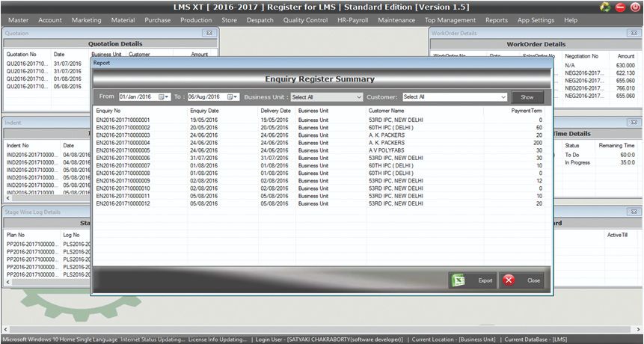Screen dimensions: 644x344
Task: Select enquiry row EN2016-201710000002
Action: click(x=321, y=128)
